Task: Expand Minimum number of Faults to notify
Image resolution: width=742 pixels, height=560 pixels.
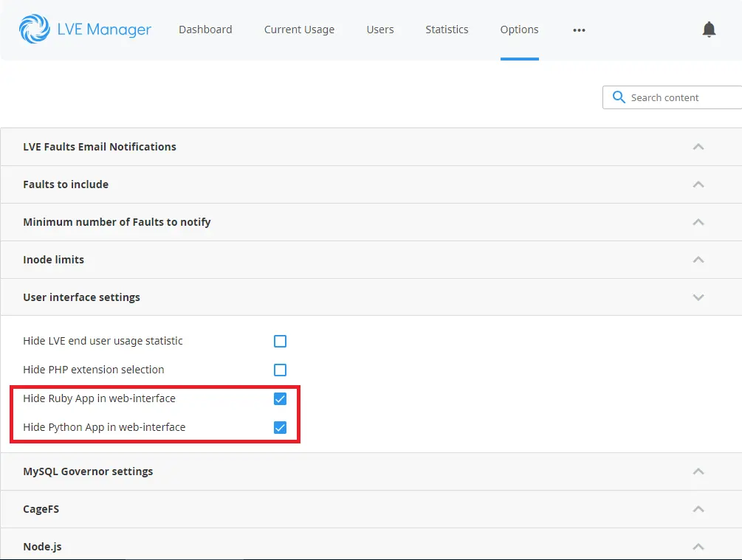Action: coord(698,222)
